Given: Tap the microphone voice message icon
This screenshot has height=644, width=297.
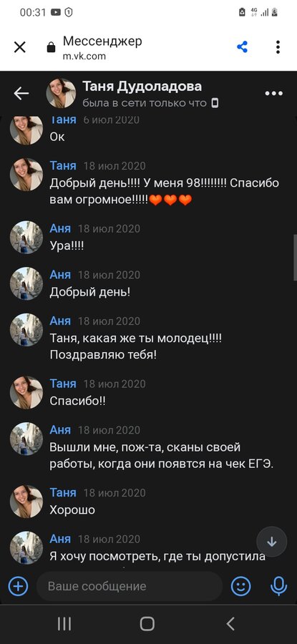Looking at the screenshot, I should point(278,586).
